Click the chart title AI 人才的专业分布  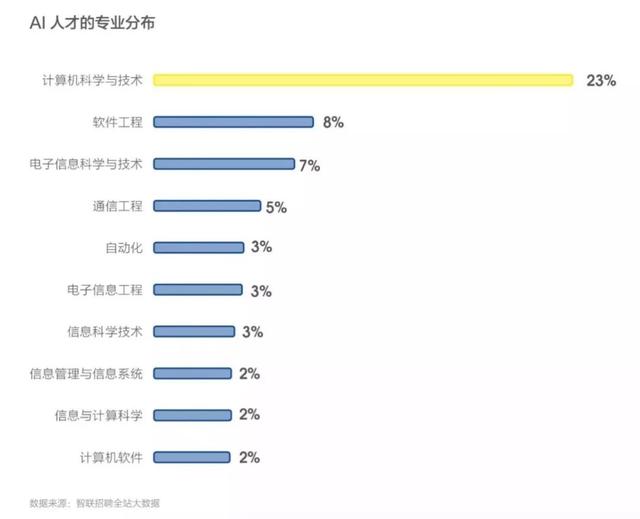tap(92, 22)
